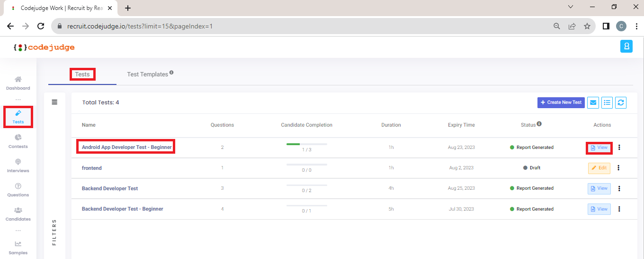Click the envelope email icon button
Viewport: 644px width, 259px height.
click(x=593, y=102)
